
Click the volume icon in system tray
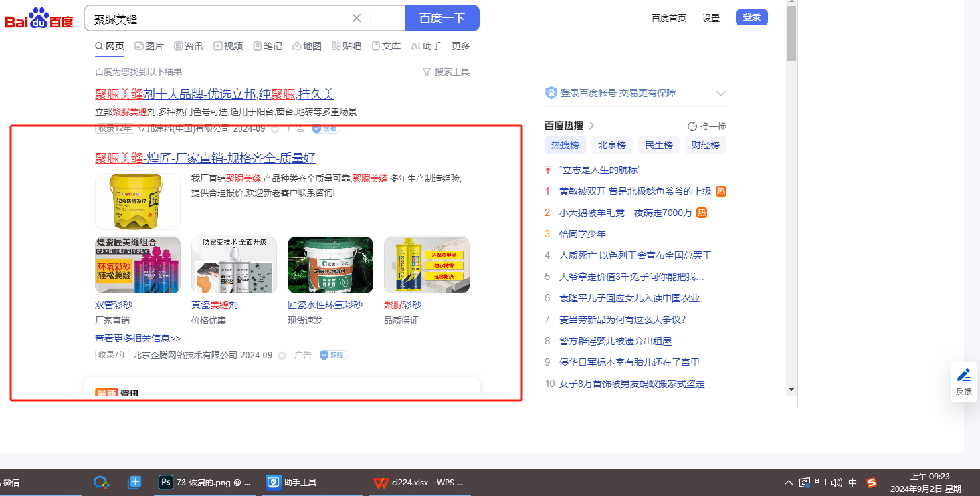tap(836, 482)
